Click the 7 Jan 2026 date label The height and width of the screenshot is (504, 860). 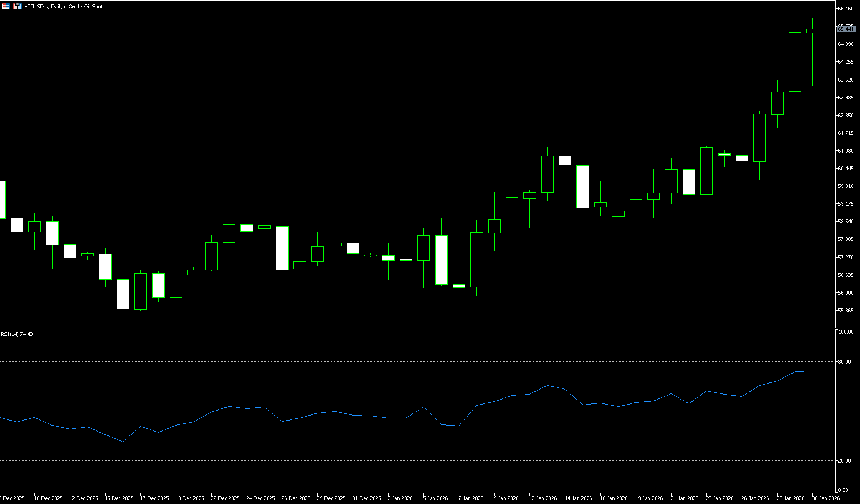tap(471, 498)
